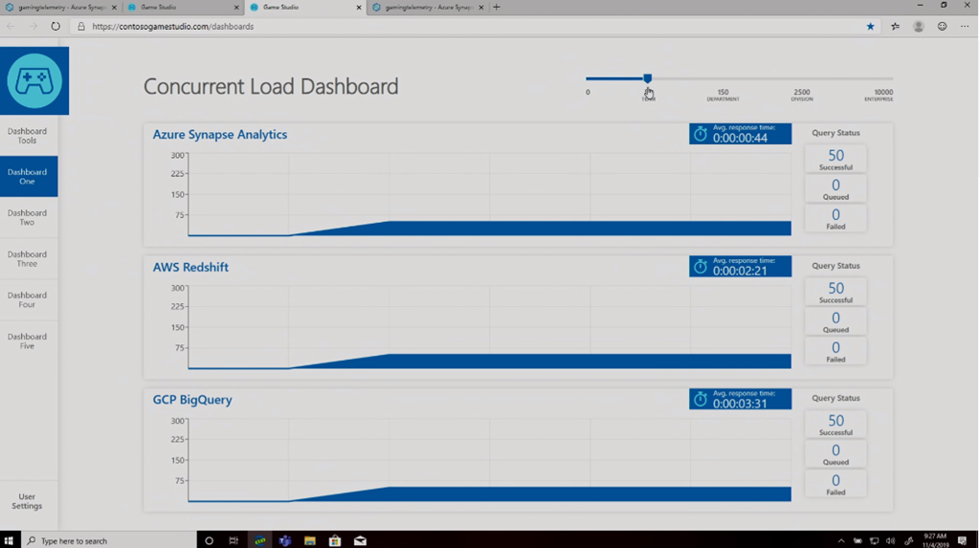Click the favorite star icon in address bar

click(x=870, y=26)
